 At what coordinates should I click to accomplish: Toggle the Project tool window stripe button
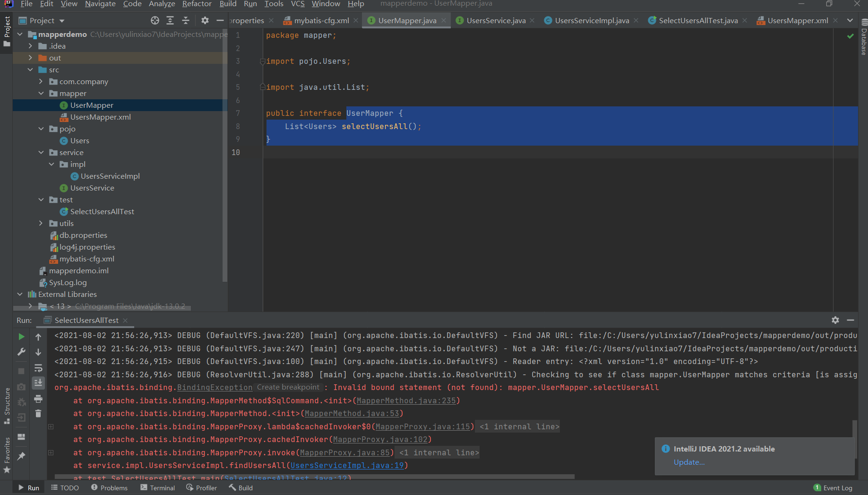pyautogui.click(x=7, y=32)
